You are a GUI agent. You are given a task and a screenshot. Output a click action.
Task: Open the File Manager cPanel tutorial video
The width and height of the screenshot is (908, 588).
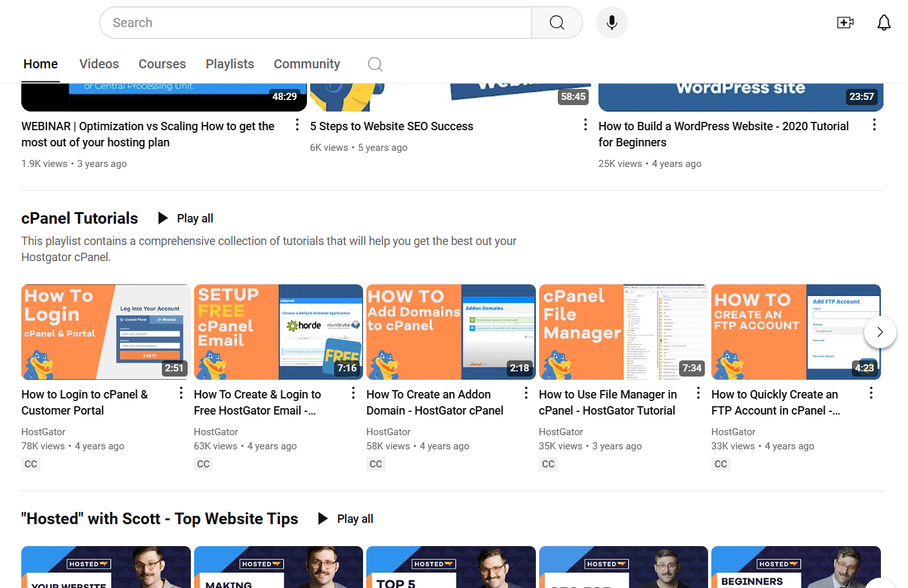pos(623,331)
